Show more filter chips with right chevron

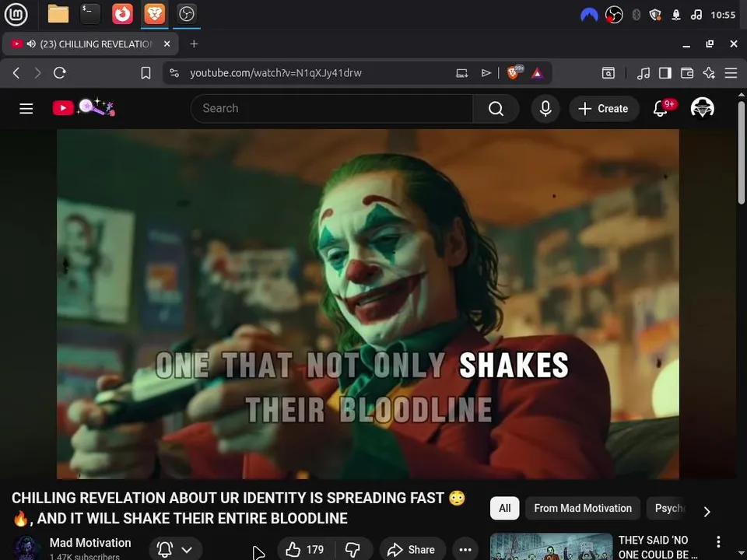tap(707, 512)
